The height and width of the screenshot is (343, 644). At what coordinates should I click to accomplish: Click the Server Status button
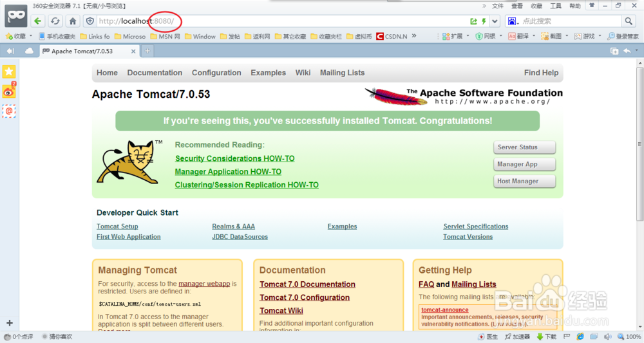click(524, 147)
